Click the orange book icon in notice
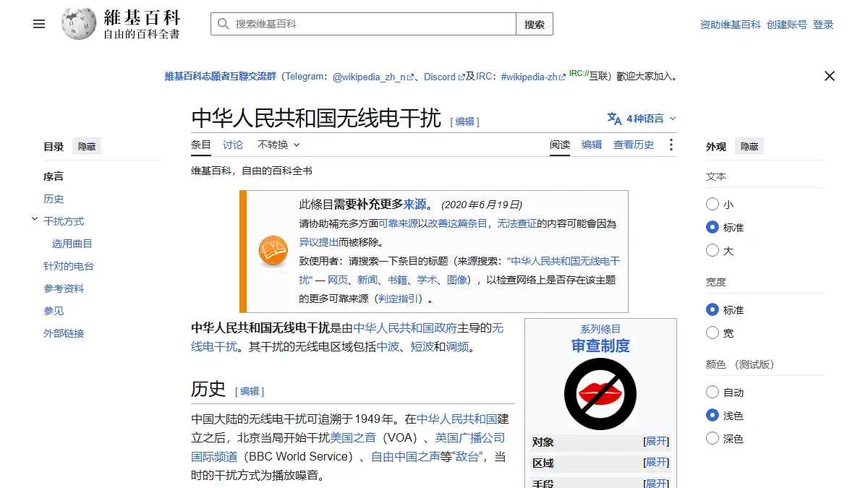Screen dimensions: 868x488 [273, 251]
